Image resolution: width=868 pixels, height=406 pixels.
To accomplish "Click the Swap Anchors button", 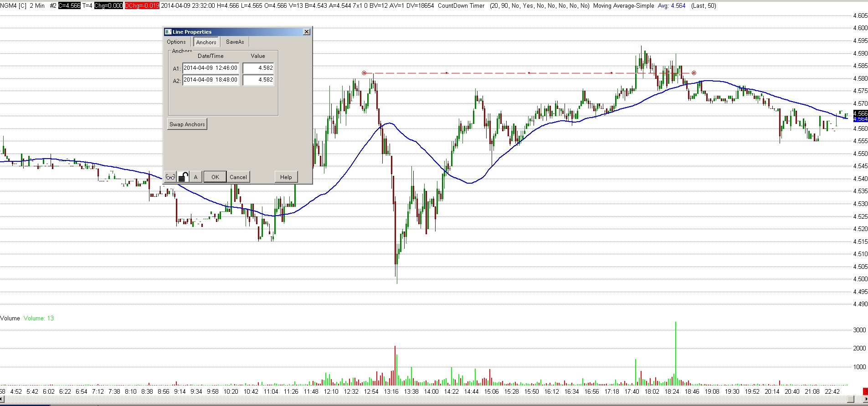I will click(x=187, y=124).
